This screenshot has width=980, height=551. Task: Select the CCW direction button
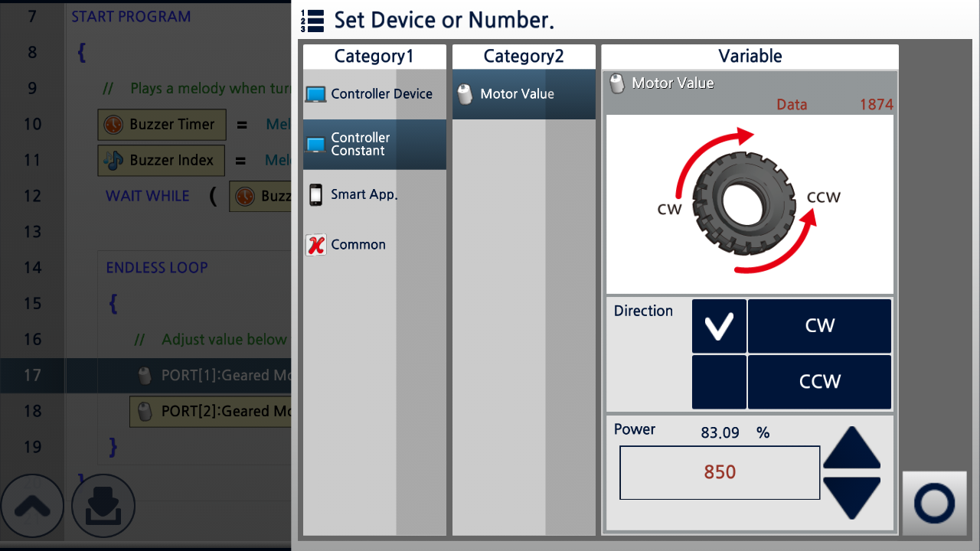point(819,382)
